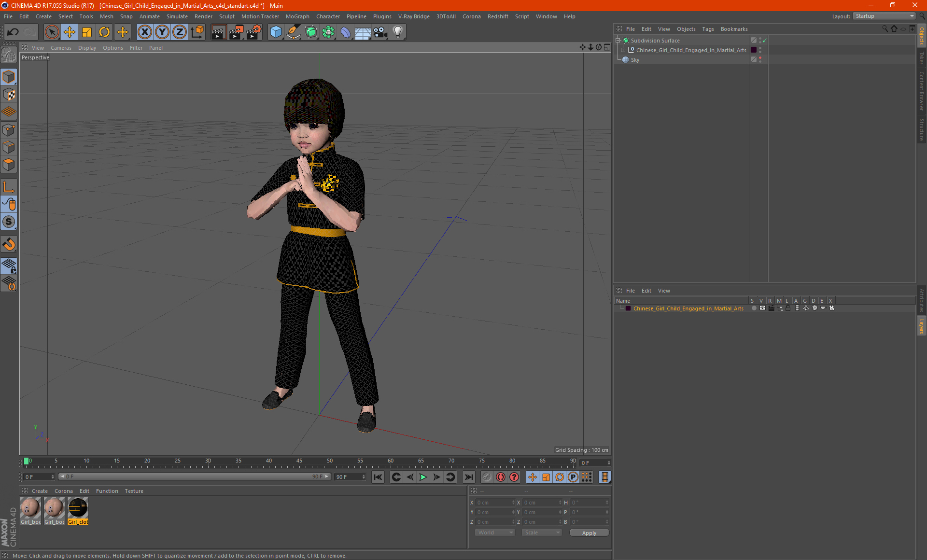Add Subdivision Surface generator icon
The image size is (927, 560).
[311, 32]
